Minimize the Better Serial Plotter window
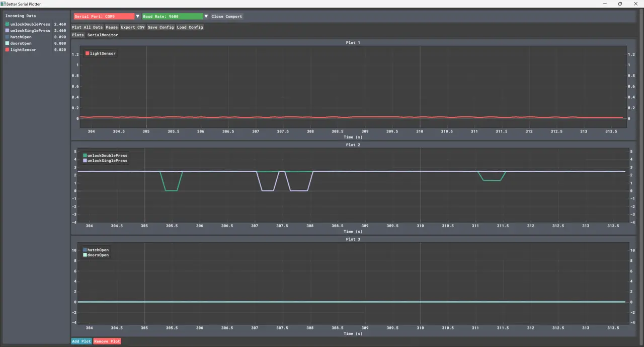 click(604, 4)
